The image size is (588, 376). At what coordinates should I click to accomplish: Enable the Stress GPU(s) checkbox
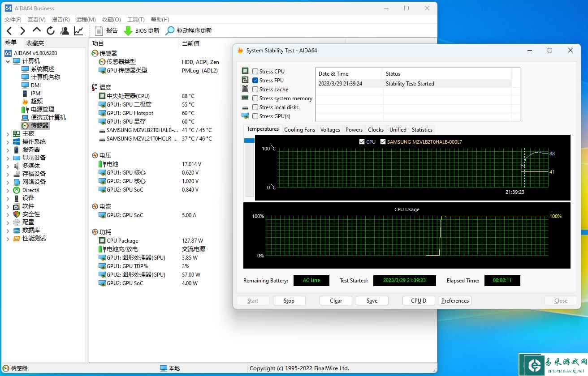coord(255,116)
